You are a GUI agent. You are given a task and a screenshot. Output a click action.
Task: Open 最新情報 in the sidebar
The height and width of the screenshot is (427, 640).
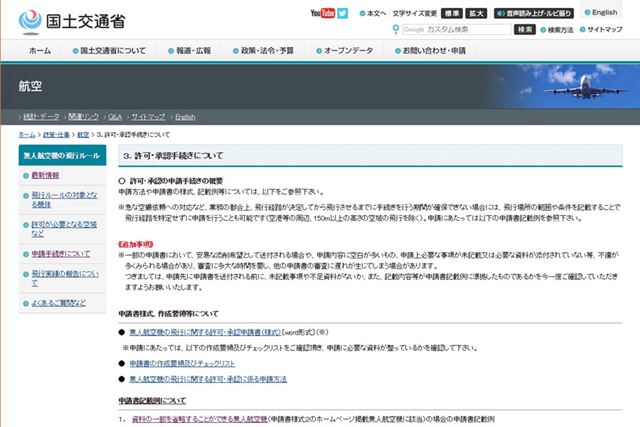(x=46, y=175)
